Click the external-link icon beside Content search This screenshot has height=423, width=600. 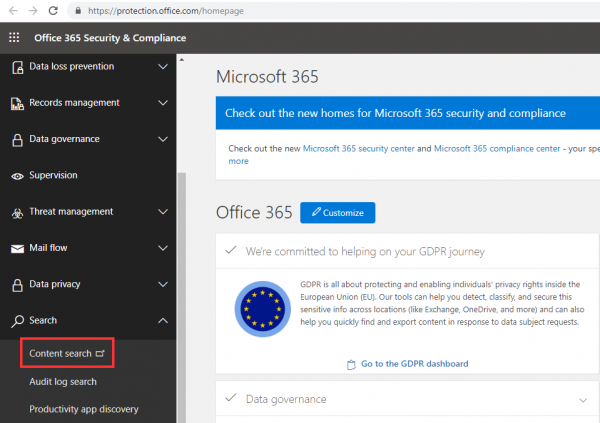click(100, 353)
